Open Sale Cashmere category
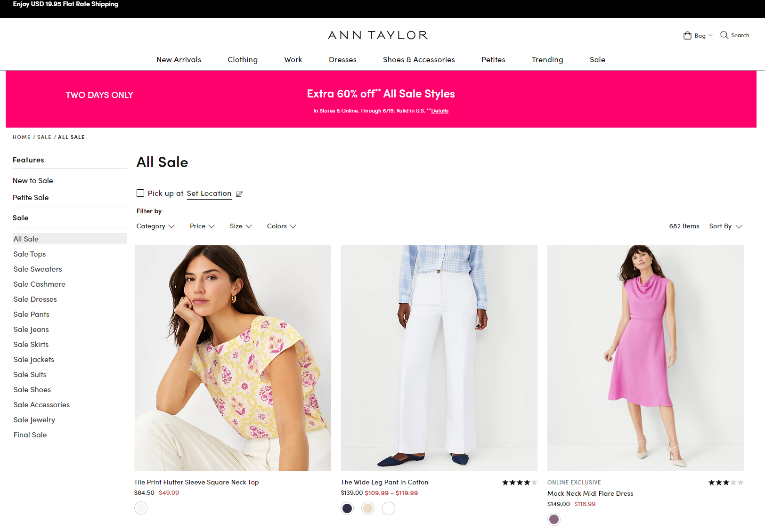Image resolution: width=765 pixels, height=532 pixels. tap(40, 284)
